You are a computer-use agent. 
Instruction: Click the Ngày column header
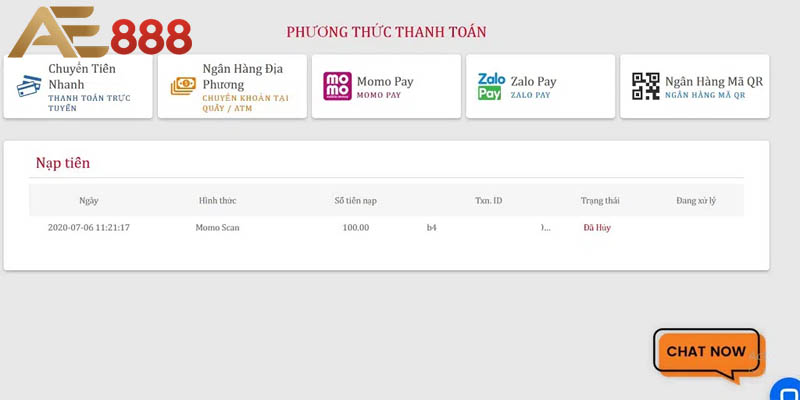point(89,201)
